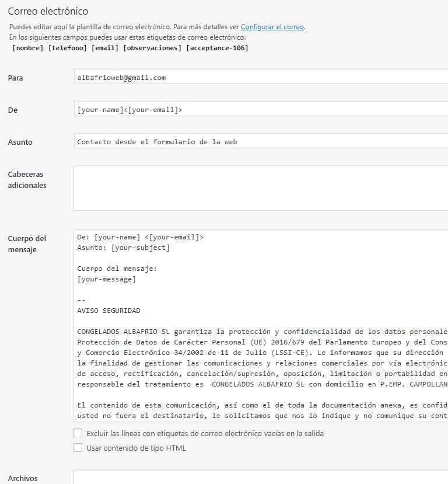Click inside the Cuerpo del mensaje text area

(x=261, y=326)
